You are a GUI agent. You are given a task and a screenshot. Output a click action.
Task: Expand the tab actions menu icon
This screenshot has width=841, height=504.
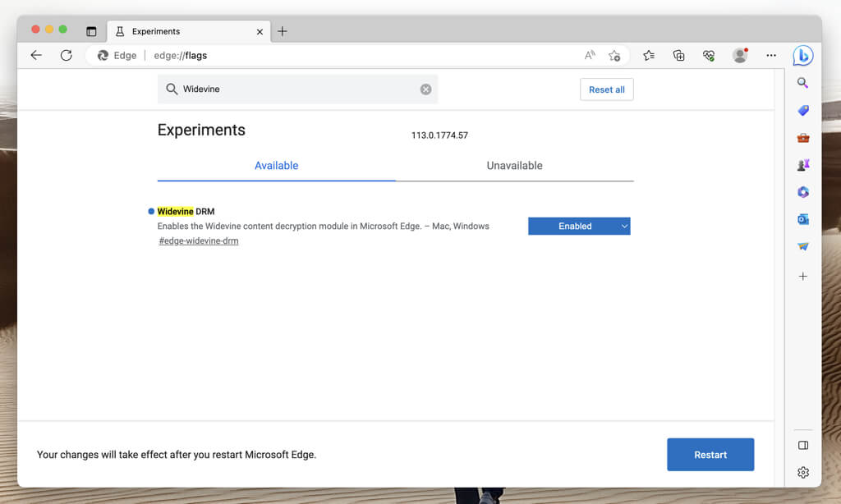[x=91, y=31]
